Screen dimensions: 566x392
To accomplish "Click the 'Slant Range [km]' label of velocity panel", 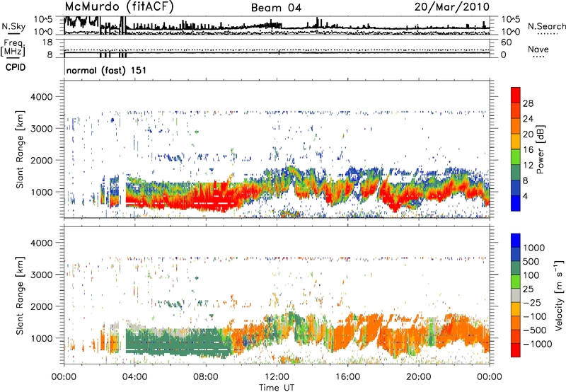I will (x=20, y=295).
